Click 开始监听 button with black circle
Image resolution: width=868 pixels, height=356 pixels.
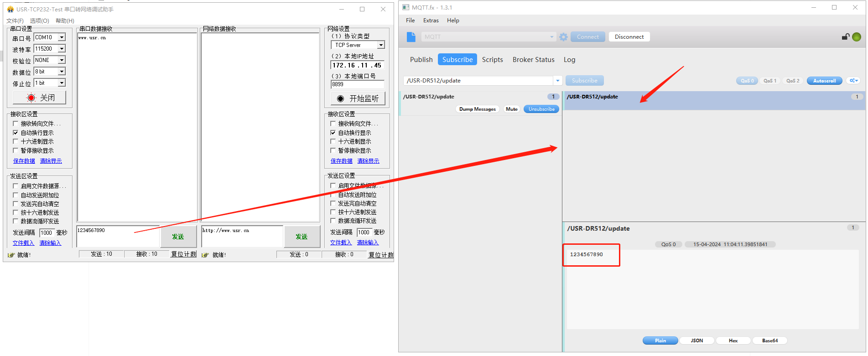tap(358, 98)
